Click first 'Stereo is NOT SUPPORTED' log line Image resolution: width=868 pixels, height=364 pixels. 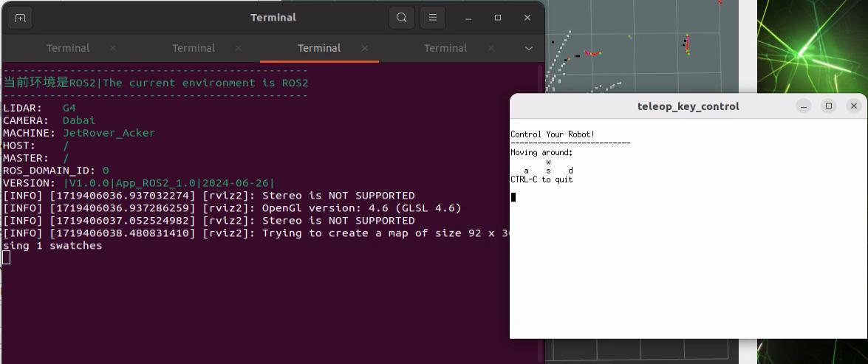[x=209, y=195]
